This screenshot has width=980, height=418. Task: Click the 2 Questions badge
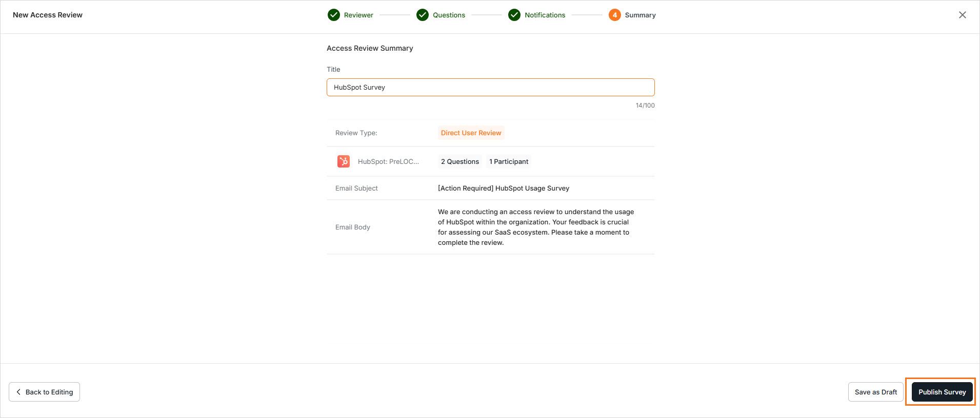click(x=460, y=161)
